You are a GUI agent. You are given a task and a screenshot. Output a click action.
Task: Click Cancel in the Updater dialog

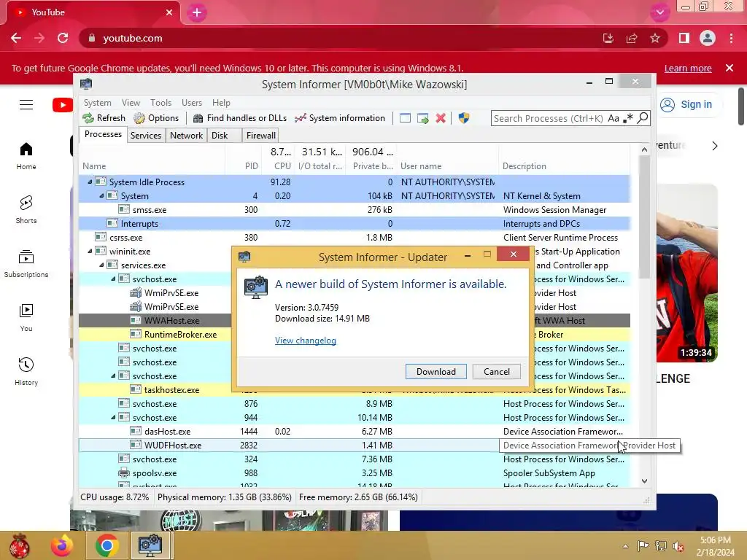(496, 371)
